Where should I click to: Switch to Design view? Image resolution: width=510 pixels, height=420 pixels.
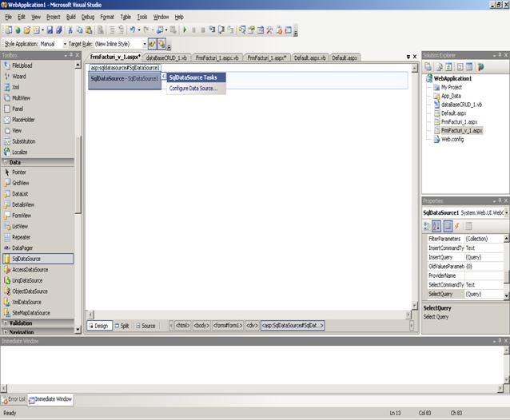coord(99,326)
